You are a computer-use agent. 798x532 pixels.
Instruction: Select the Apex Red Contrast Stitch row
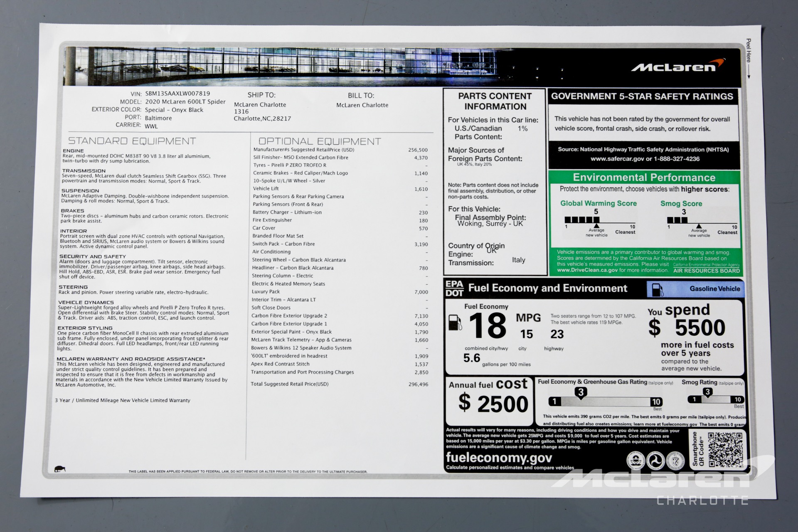point(340,364)
